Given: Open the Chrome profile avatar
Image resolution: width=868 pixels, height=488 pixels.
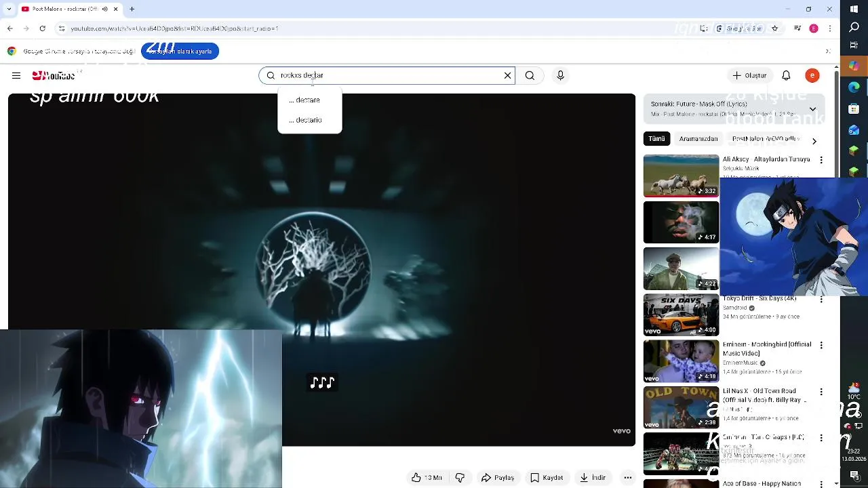Looking at the screenshot, I should 814,28.
